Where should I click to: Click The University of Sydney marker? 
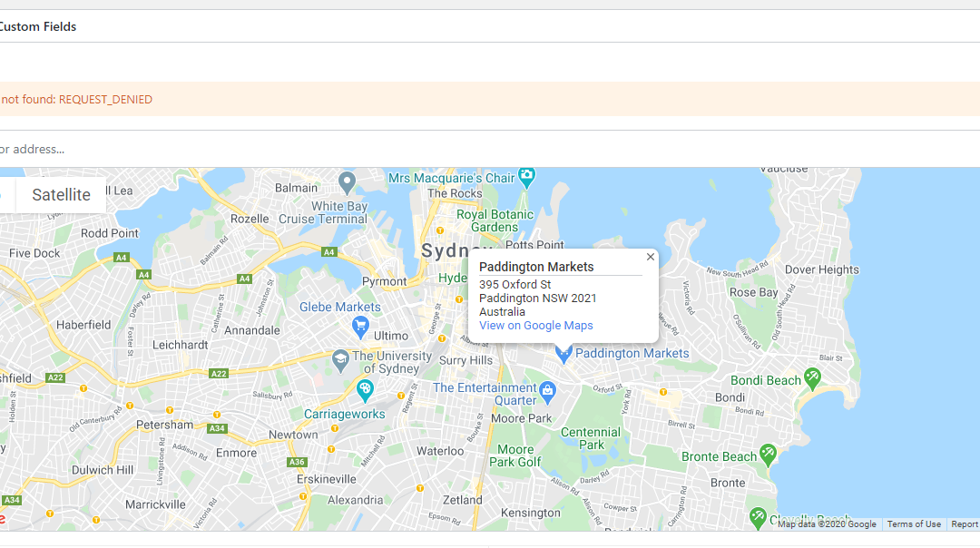click(x=340, y=360)
